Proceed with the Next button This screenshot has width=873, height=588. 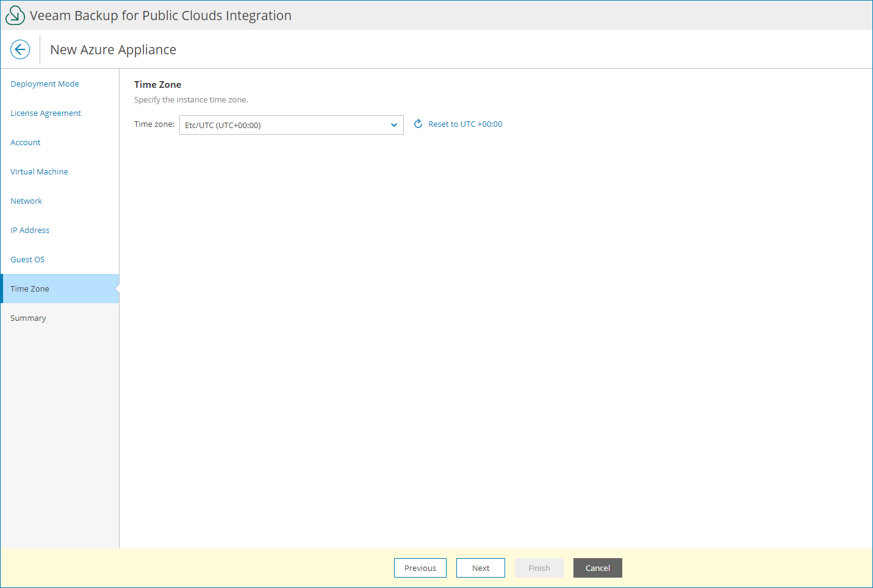(481, 568)
